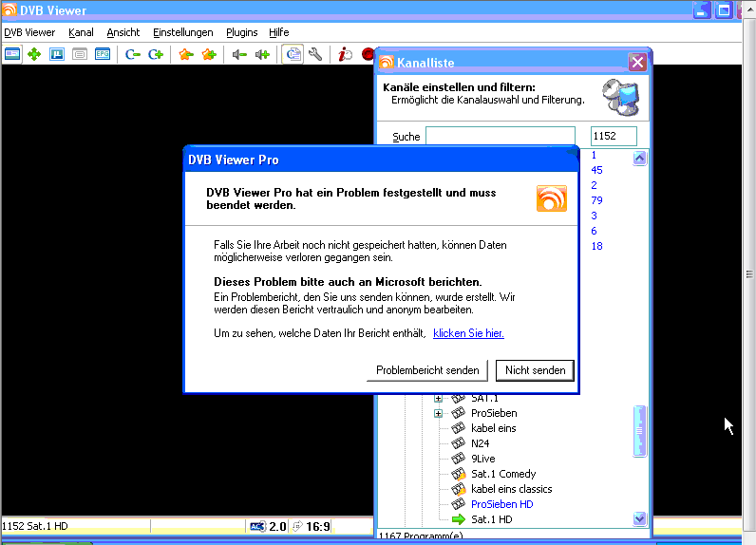Click channel list scroll down arrow
The height and width of the screenshot is (545, 756).
tap(639, 518)
